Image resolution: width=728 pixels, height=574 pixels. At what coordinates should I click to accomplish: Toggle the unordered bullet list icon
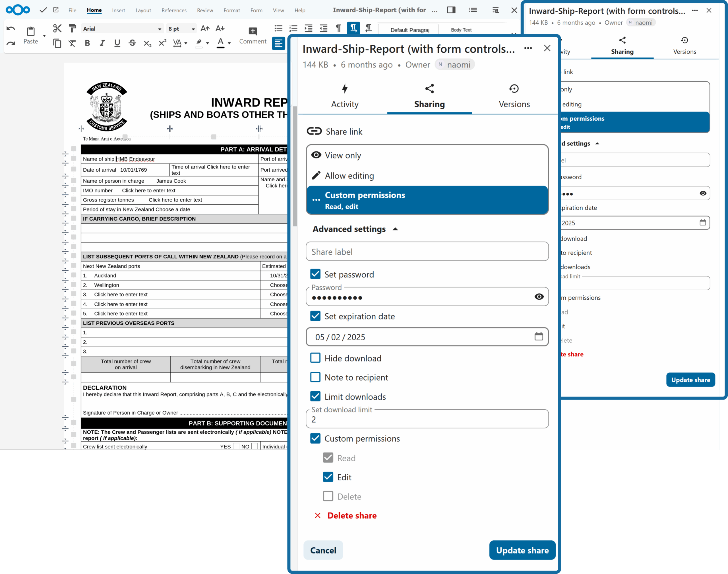point(278,28)
